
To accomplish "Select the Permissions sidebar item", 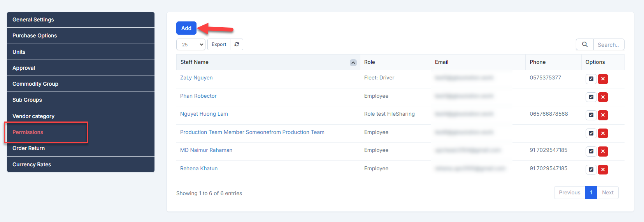I will tap(28, 132).
